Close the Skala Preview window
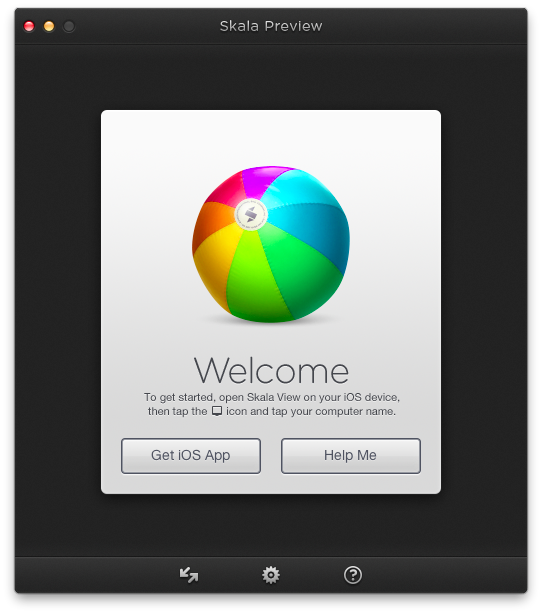 [29, 26]
